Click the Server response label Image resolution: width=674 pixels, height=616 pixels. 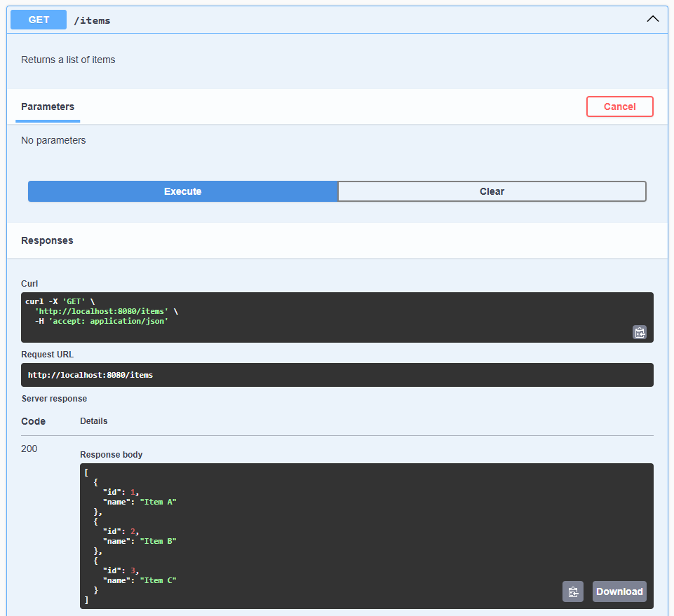pos(54,398)
